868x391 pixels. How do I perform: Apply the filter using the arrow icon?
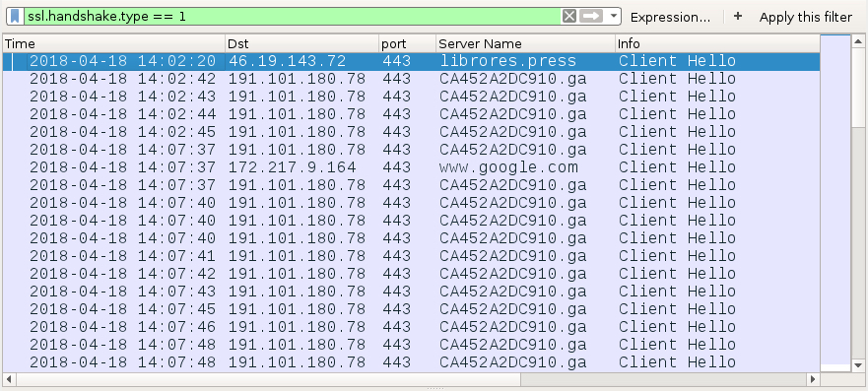click(x=591, y=16)
